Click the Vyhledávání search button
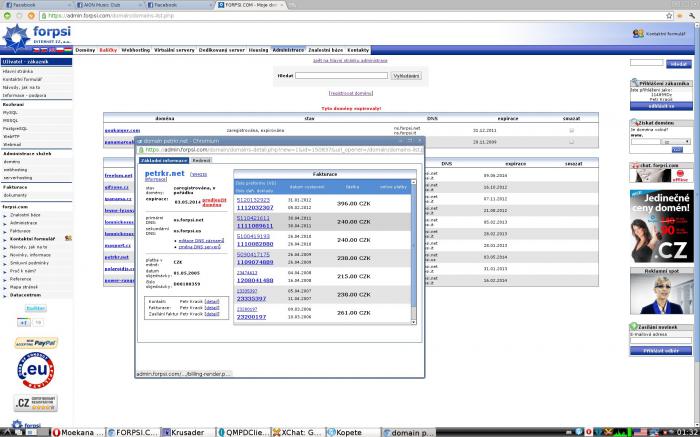 pos(406,76)
